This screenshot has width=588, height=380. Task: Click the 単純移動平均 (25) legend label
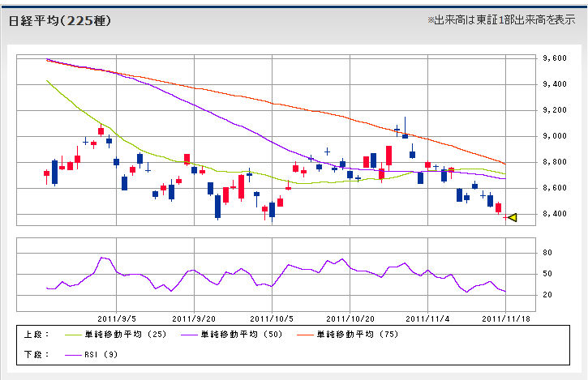[126, 335]
